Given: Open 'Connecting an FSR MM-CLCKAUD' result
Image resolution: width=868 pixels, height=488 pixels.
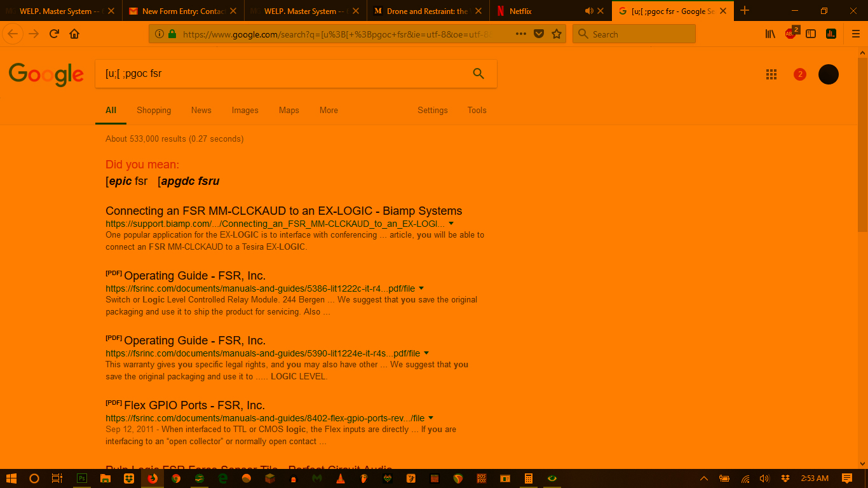Looking at the screenshot, I should coord(283,211).
